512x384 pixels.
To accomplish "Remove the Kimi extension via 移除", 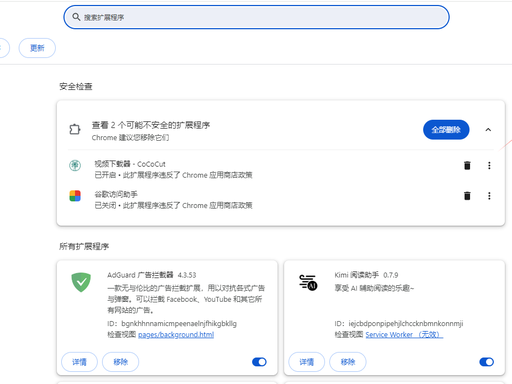I will [348, 362].
